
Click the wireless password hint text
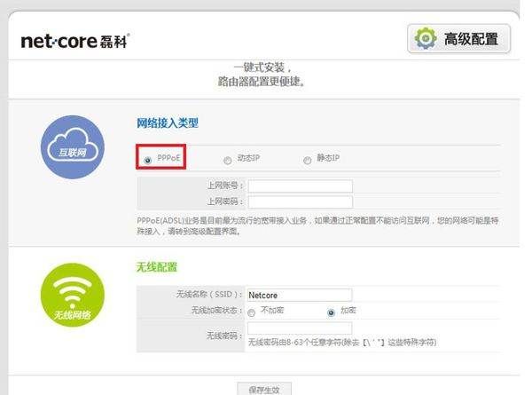point(341,342)
